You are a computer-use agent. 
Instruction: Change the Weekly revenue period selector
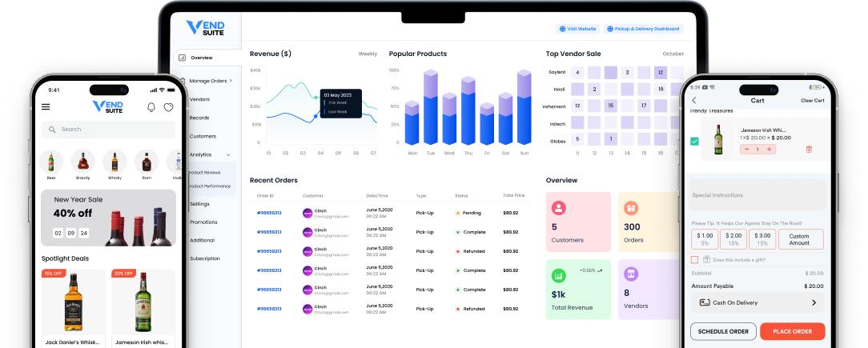coord(368,54)
